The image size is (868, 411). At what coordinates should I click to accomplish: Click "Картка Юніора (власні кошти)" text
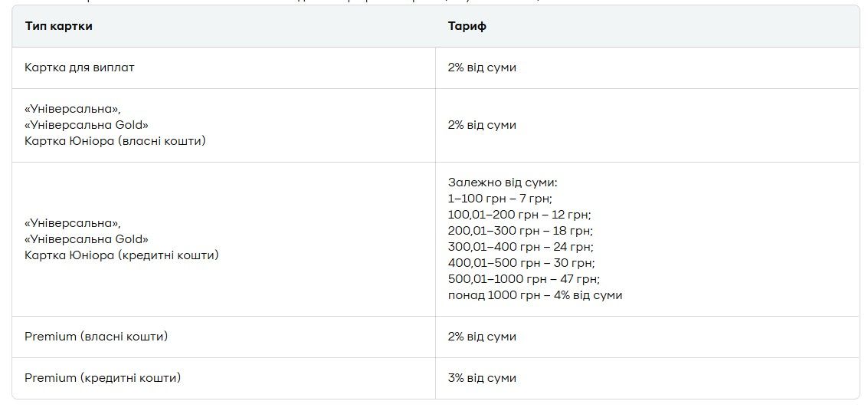tap(115, 141)
